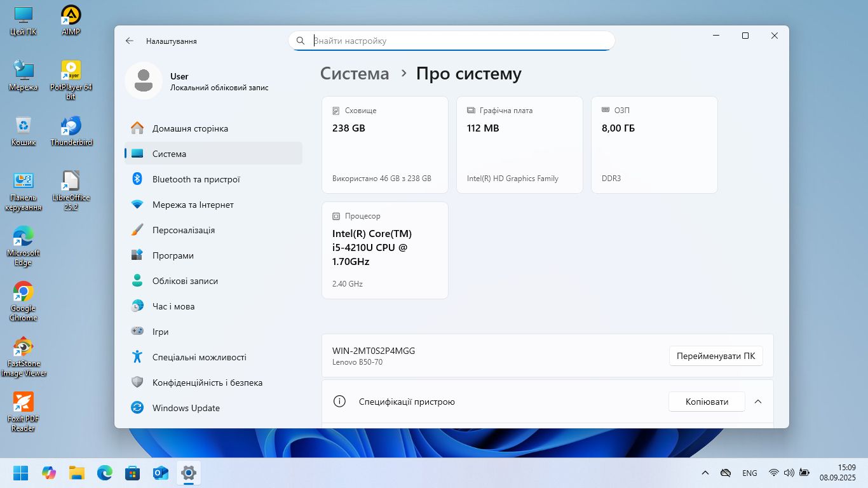The width and height of the screenshot is (868, 488).
Task: Open Microsoft Edge desktop shortcut
Action: pos(24,246)
